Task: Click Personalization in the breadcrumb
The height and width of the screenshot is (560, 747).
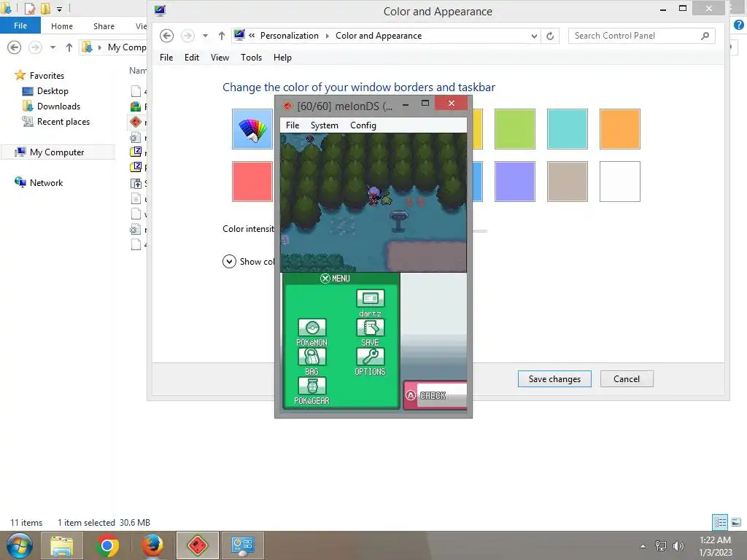Action: click(289, 36)
